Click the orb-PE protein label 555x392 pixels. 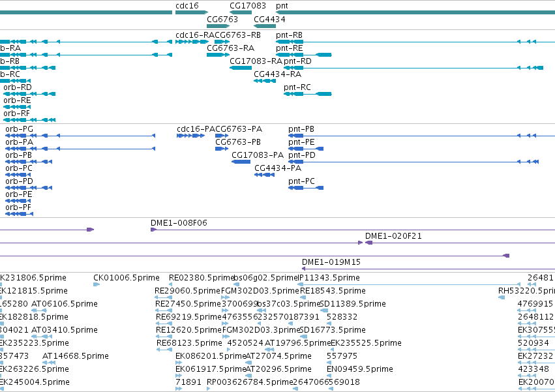[x=19, y=194]
